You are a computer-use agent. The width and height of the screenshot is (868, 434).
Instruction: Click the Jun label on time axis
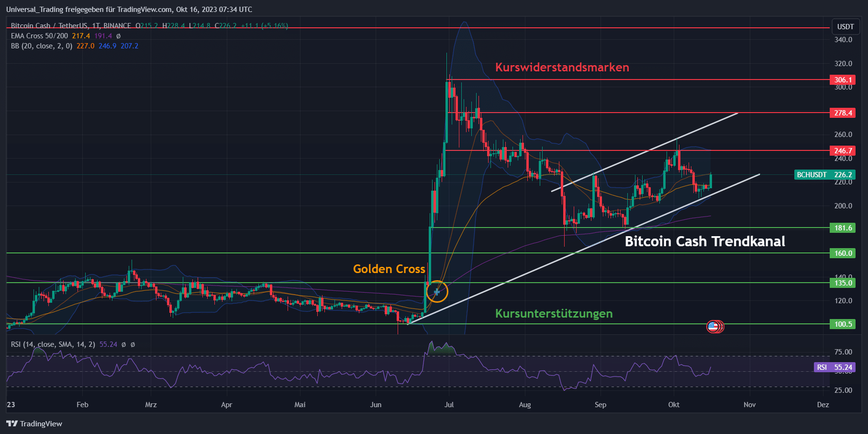click(x=376, y=405)
